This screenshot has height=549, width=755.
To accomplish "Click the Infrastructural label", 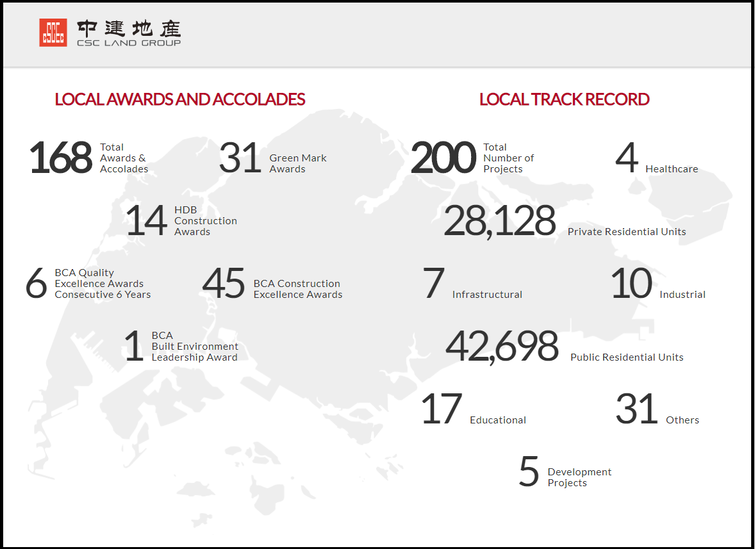I will tap(487, 295).
